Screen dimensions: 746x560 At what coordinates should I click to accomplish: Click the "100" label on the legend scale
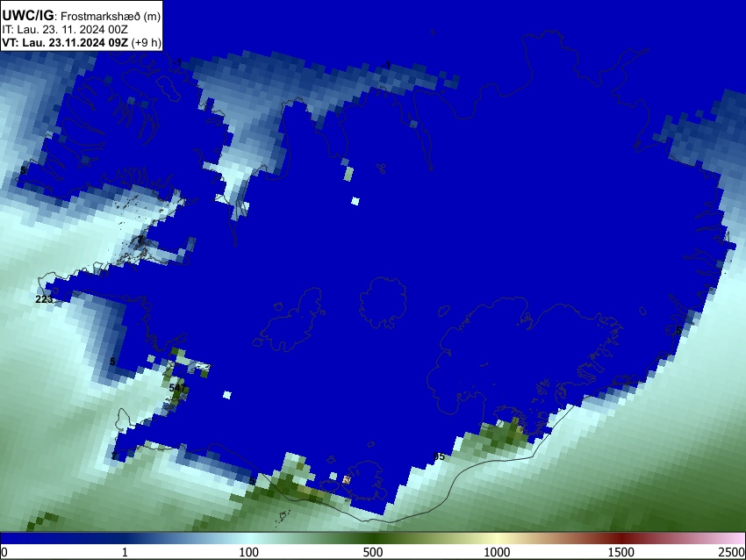[x=249, y=552]
